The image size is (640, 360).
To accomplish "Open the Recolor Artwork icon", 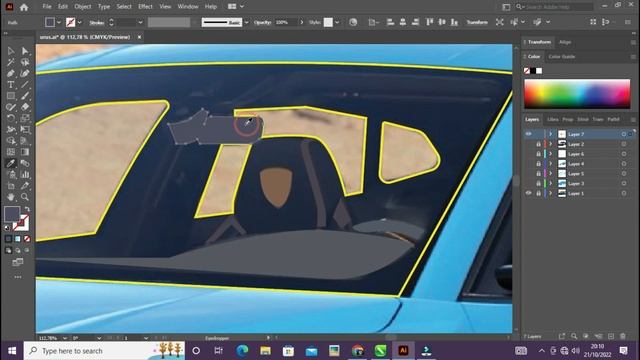I will click(x=353, y=22).
